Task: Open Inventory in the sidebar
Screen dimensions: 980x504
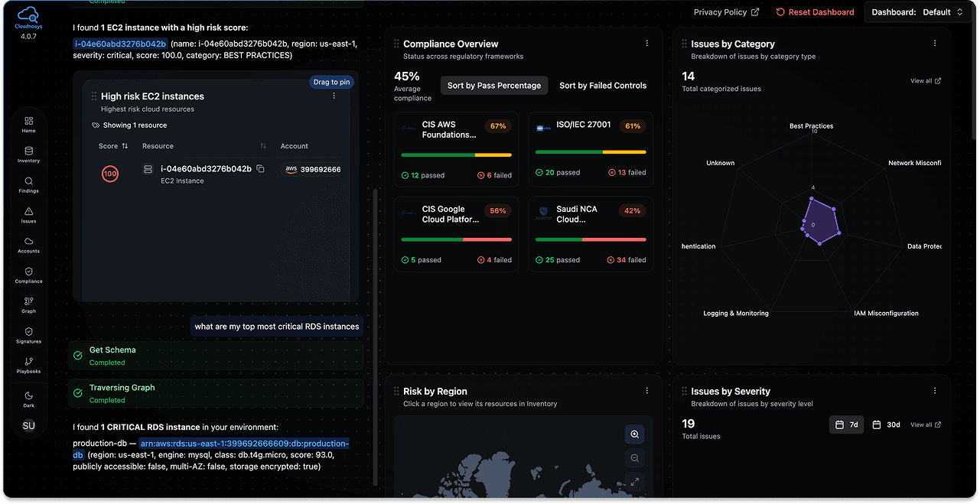Action: pyautogui.click(x=28, y=155)
